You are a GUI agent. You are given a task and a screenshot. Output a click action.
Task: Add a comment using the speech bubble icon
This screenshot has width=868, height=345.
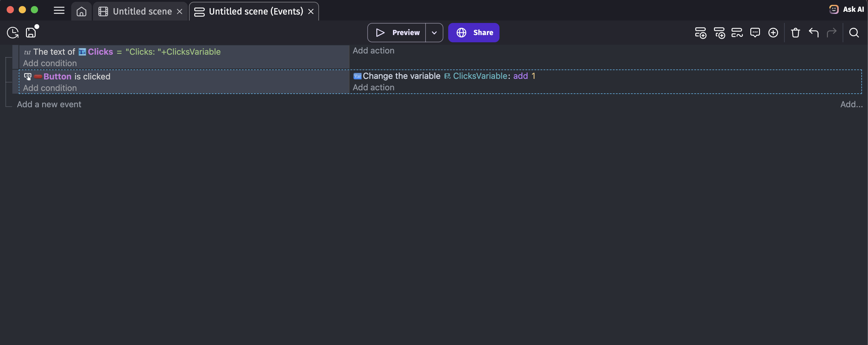point(755,33)
